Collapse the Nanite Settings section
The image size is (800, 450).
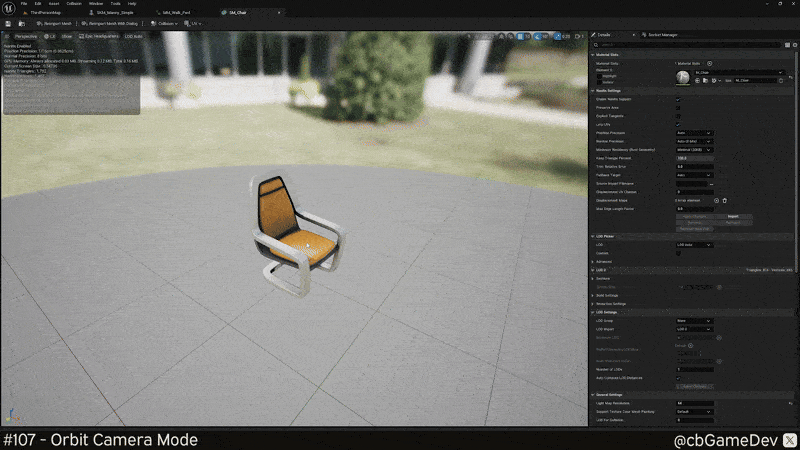(593, 91)
